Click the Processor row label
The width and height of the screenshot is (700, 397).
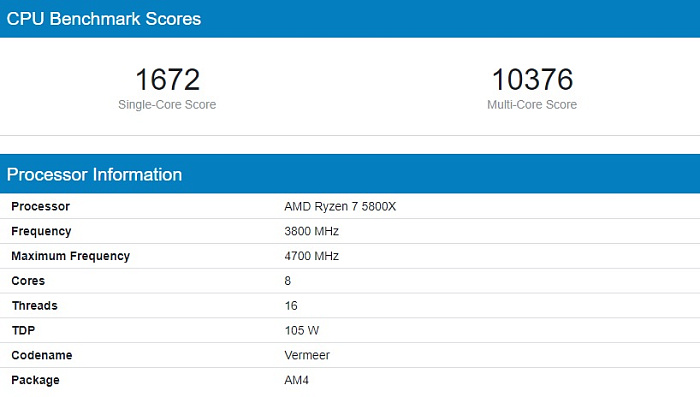(41, 206)
